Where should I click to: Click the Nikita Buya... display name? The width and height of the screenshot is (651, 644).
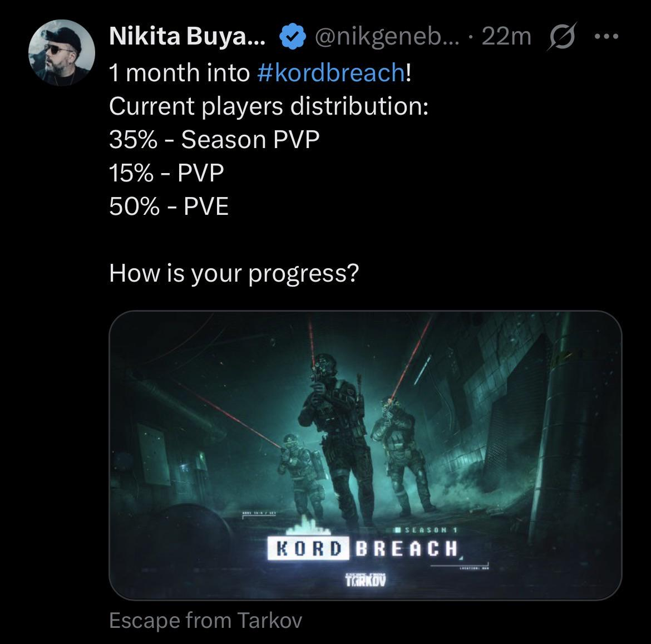coord(188,37)
